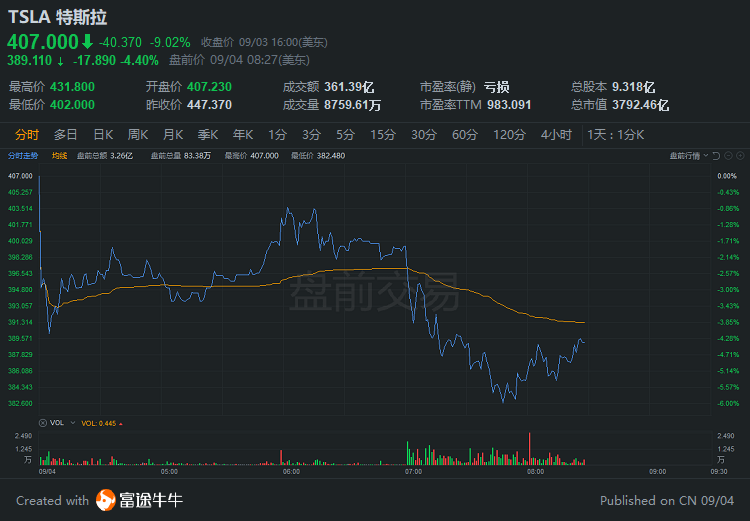Select the 周K chart tab

click(138, 135)
